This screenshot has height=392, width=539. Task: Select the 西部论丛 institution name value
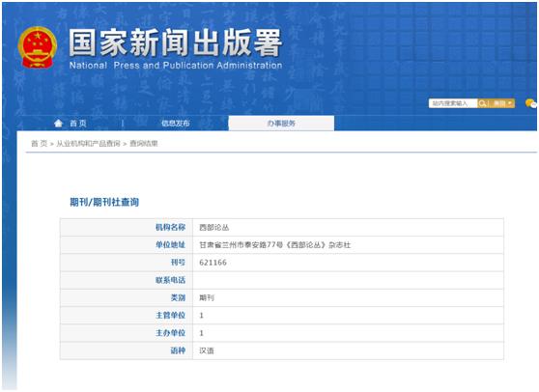click(x=214, y=228)
